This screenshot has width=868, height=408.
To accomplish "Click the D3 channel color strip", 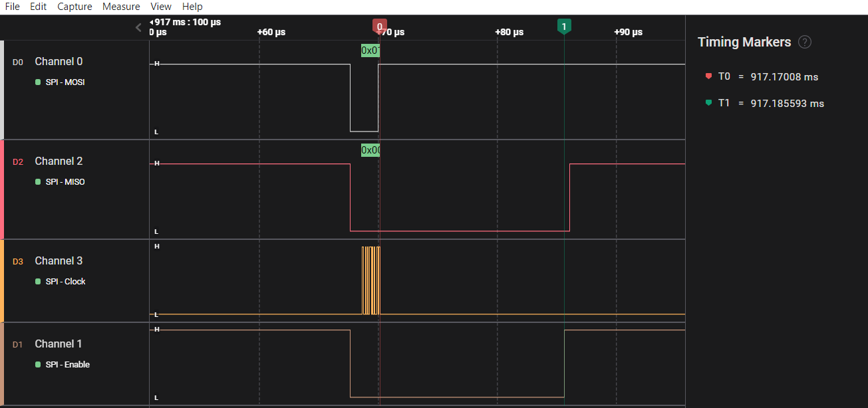I will [x=2, y=281].
